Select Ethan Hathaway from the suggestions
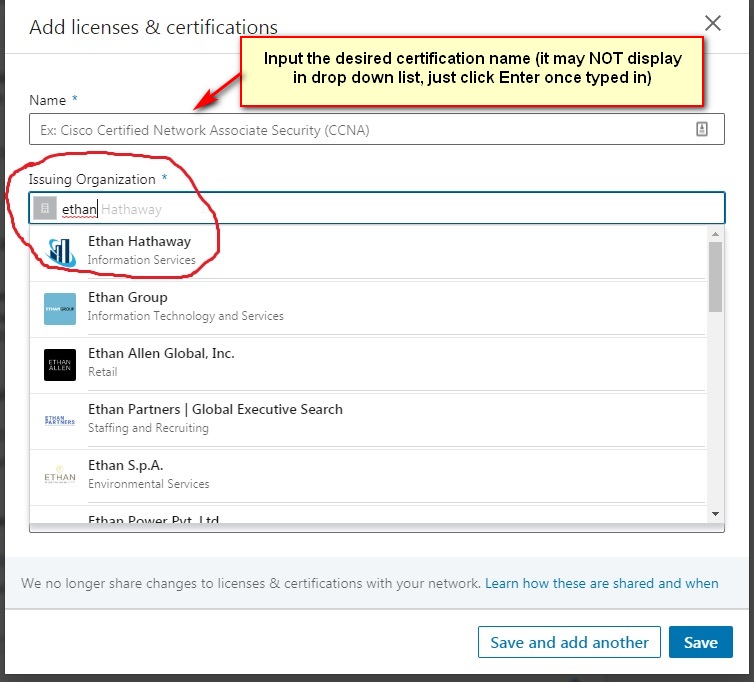754x682 pixels. [x=368, y=251]
